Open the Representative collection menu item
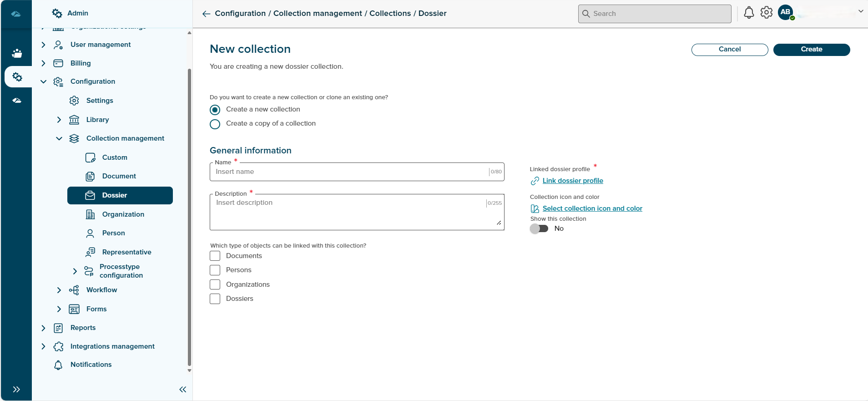 126,252
